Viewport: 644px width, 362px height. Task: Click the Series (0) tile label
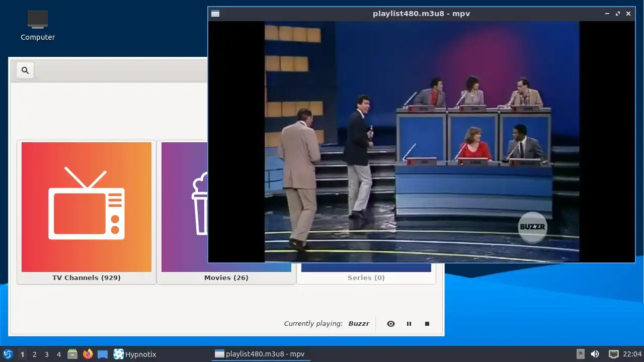(366, 278)
